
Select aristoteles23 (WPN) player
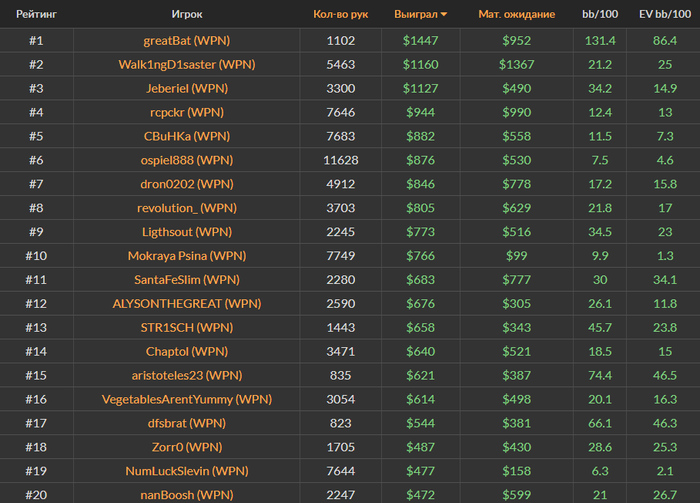[187, 375]
